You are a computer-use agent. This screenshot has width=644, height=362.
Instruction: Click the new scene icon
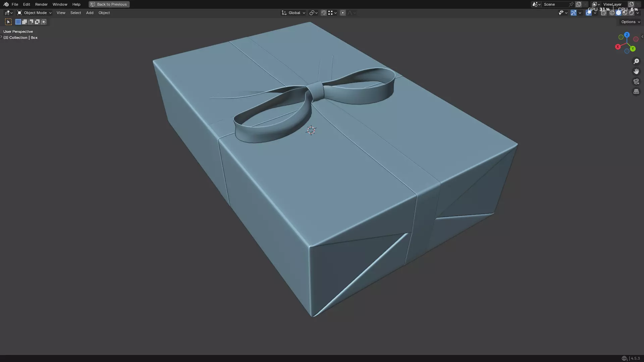(579, 4)
